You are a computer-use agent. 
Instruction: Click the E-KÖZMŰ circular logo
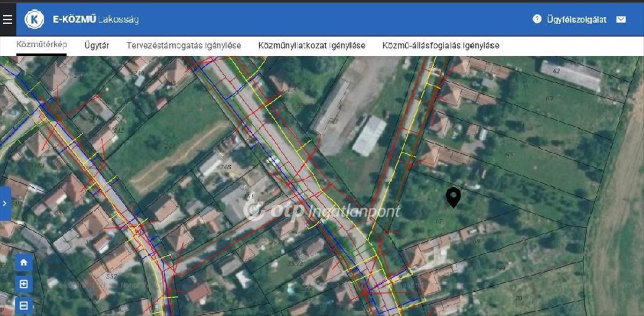pos(35,19)
